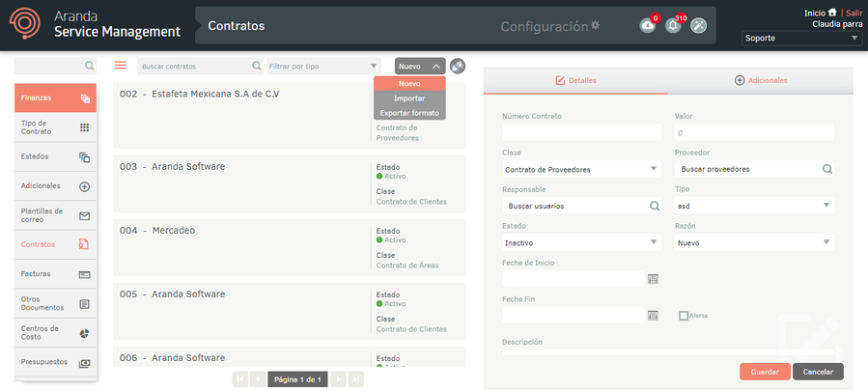This screenshot has width=868, height=391.
Task: Click the Configuración gear icon
Action: (596, 25)
